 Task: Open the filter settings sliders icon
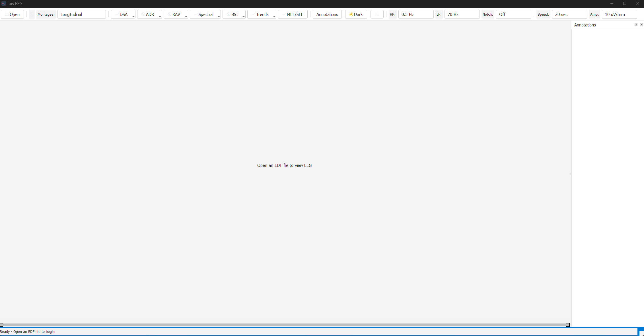(377, 14)
